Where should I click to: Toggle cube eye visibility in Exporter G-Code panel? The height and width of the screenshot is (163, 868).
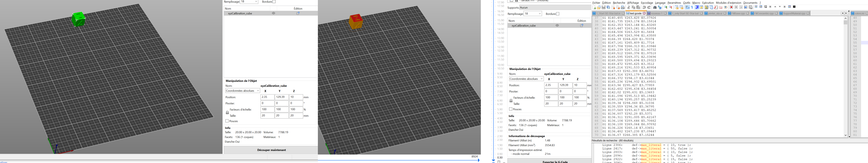(x=557, y=25)
